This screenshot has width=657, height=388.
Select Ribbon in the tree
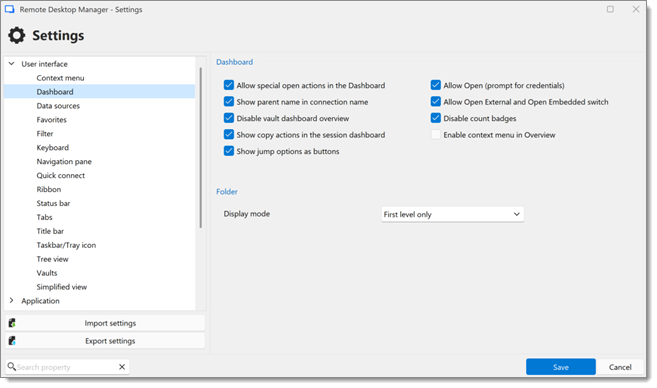pos(49,189)
